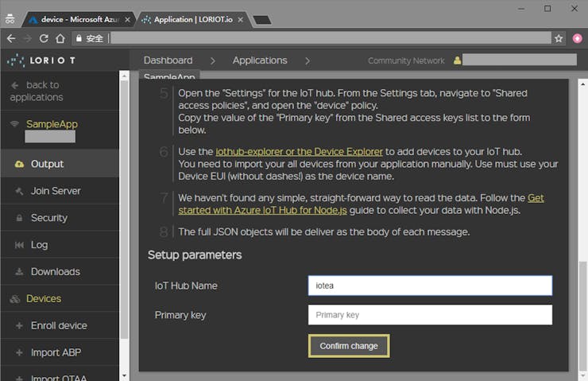The width and height of the screenshot is (588, 381).
Task: Click the Output cloud icon
Action: click(19, 164)
